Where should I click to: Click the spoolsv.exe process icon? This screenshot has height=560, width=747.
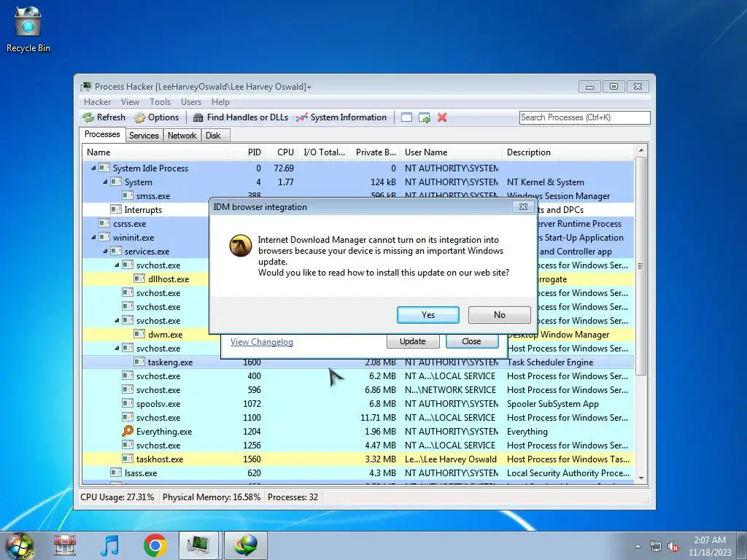coord(127,403)
